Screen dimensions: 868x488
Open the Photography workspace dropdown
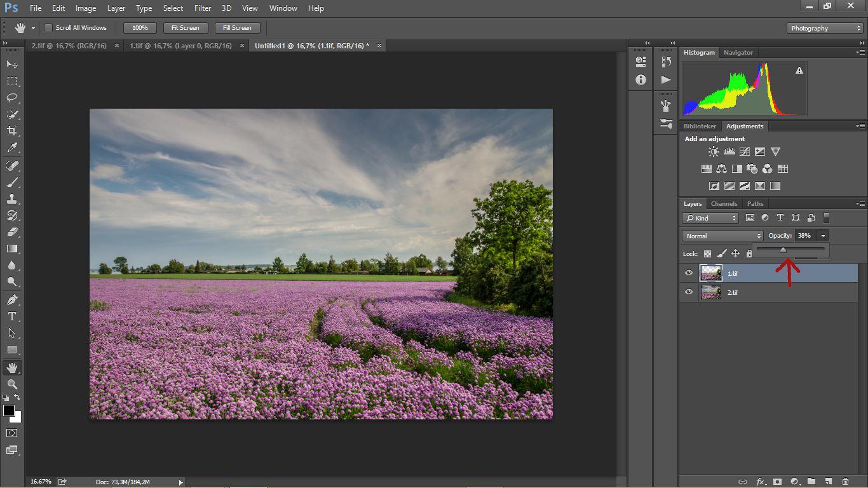(825, 28)
